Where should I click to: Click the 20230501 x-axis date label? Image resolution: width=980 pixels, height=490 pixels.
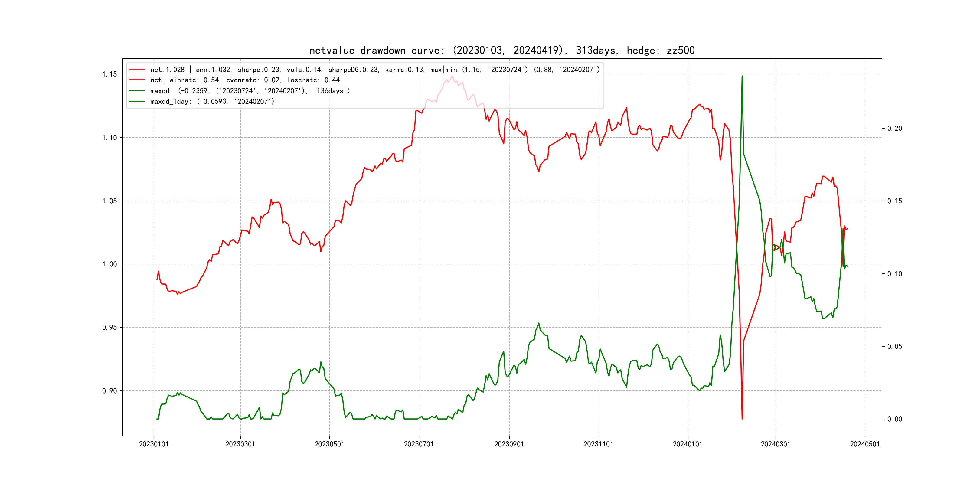[329, 444]
